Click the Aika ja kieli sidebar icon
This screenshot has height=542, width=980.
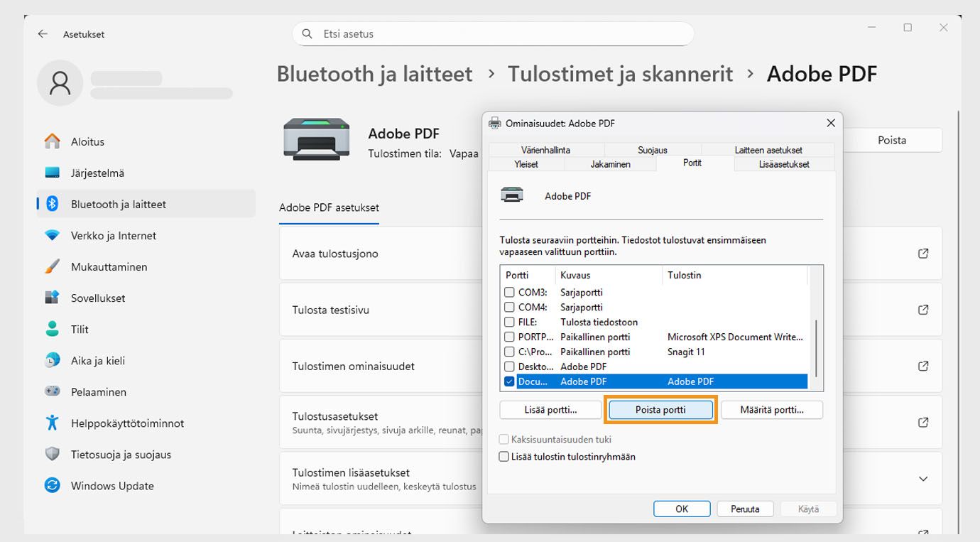click(52, 360)
